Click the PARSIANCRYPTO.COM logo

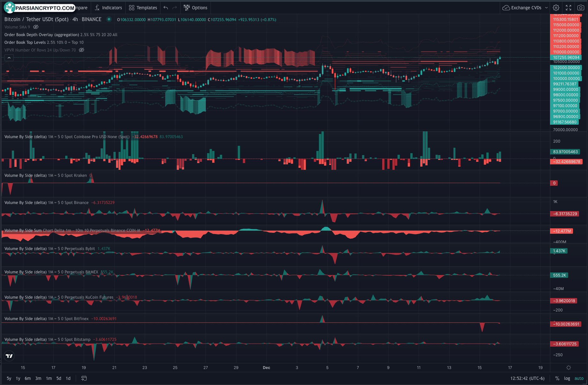[x=40, y=8]
